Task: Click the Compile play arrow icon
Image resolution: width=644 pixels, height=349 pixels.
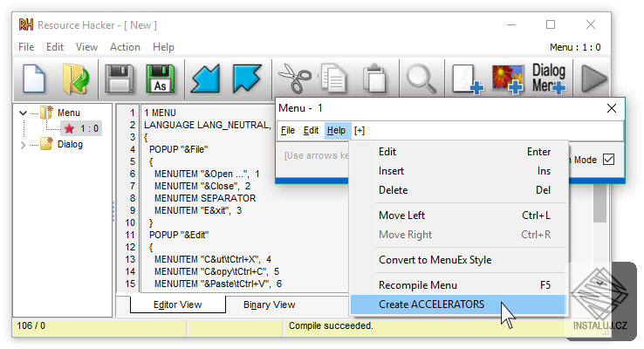Action: 594,79
